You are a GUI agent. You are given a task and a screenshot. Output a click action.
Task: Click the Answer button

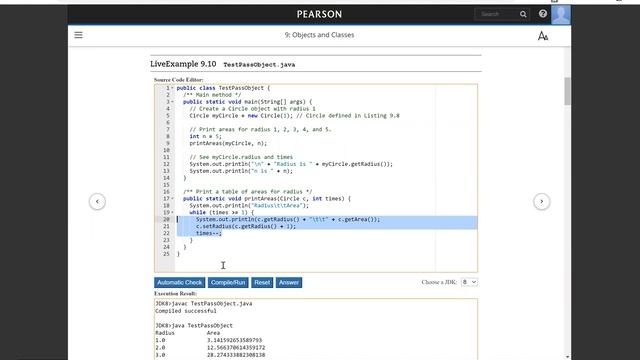289,282
